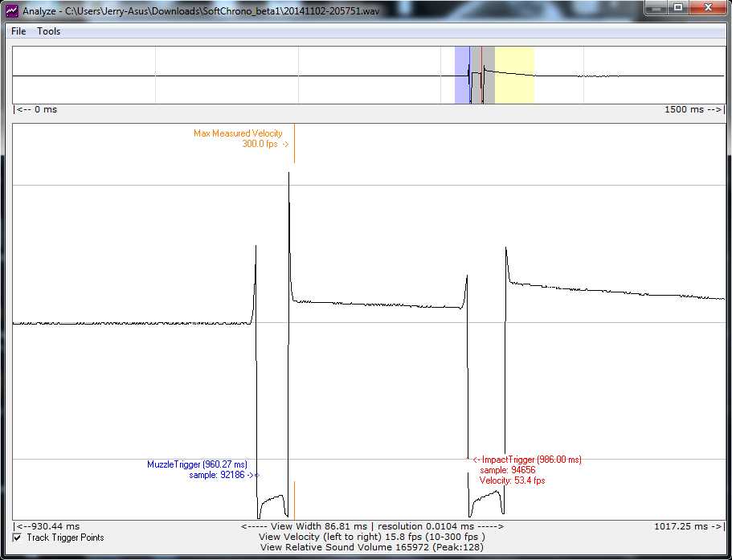Click the sample: 92186 text
Image resolution: width=732 pixels, height=560 pixels.
[x=217, y=475]
